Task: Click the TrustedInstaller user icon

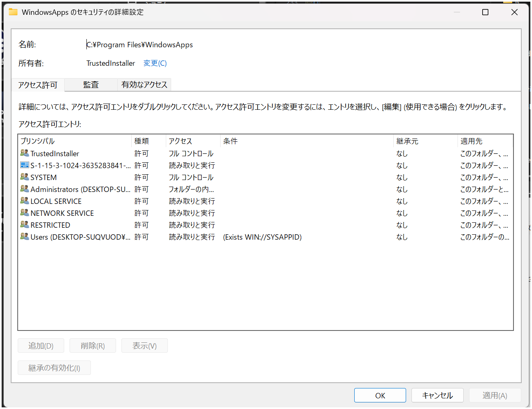Action: point(24,153)
